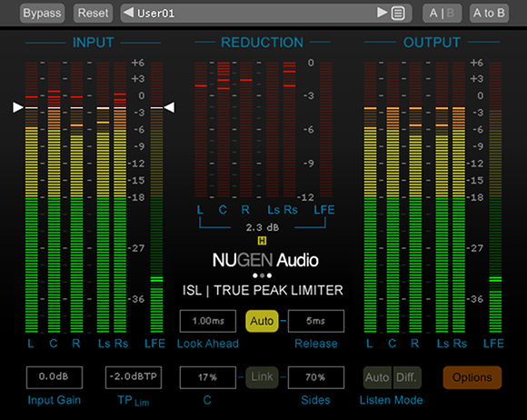Click the orange Options button
This screenshot has width=527, height=420.
point(472,377)
